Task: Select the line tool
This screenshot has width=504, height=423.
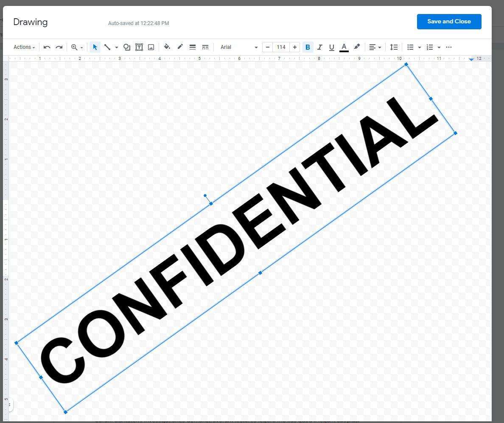Action: (108, 47)
